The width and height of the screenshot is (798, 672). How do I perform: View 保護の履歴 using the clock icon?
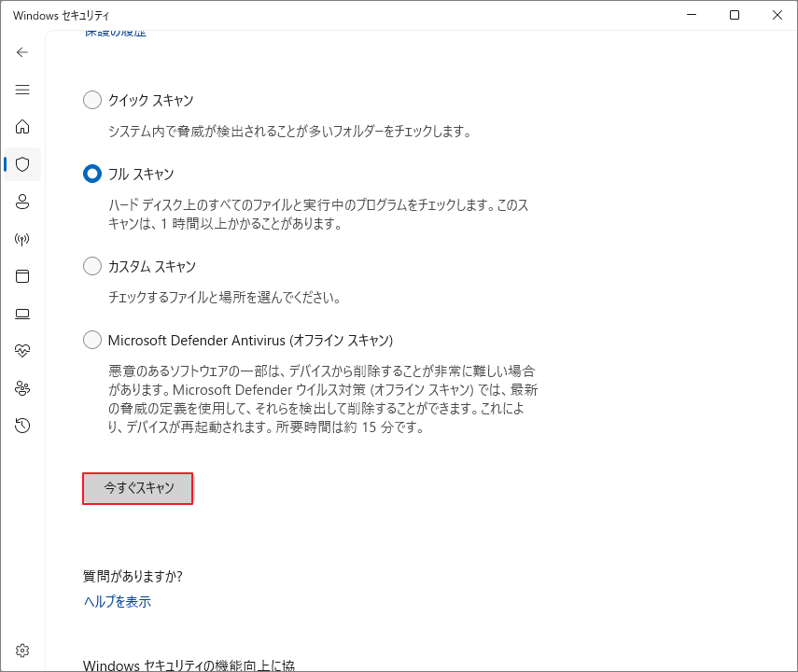tap(22, 426)
